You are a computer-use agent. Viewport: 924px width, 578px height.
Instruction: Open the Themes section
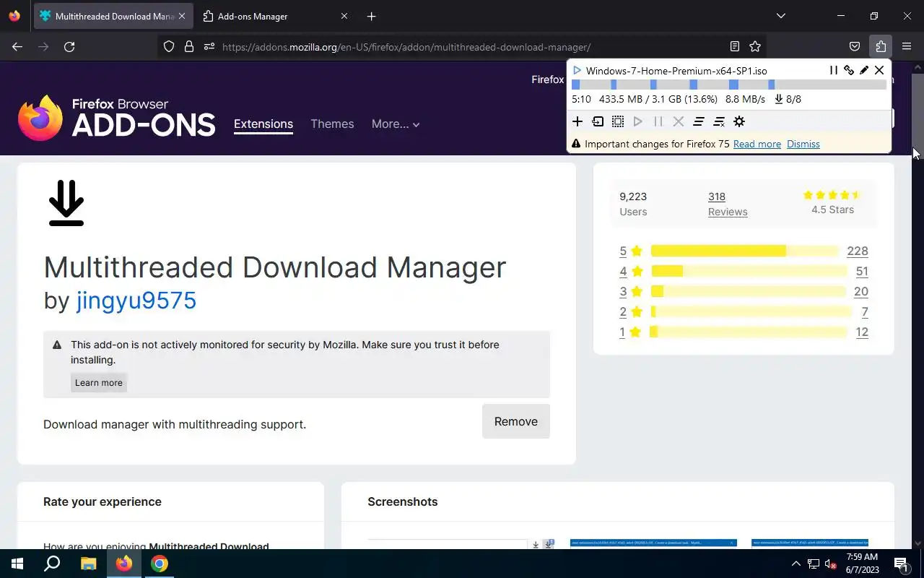(x=332, y=124)
